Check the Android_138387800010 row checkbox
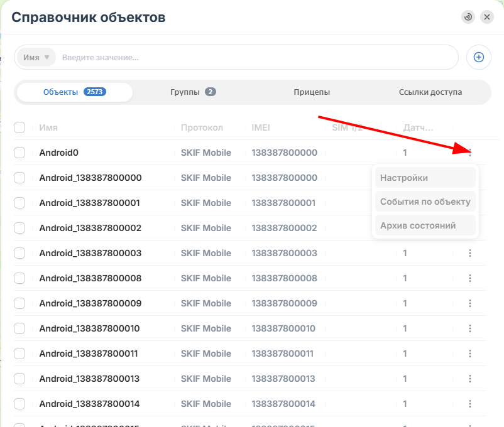504x427 pixels. click(x=19, y=328)
